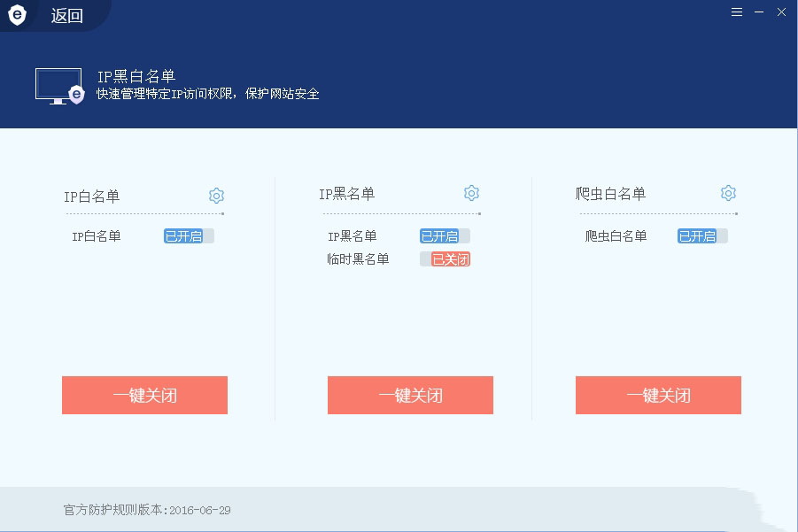798x532 pixels.
Task: Click the monitor shield icon in header
Action: click(x=59, y=87)
